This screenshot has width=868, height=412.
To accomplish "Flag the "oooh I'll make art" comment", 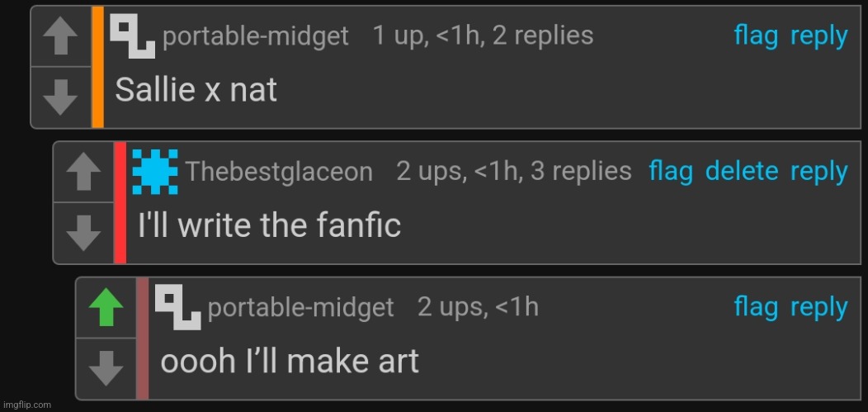I will [x=756, y=306].
